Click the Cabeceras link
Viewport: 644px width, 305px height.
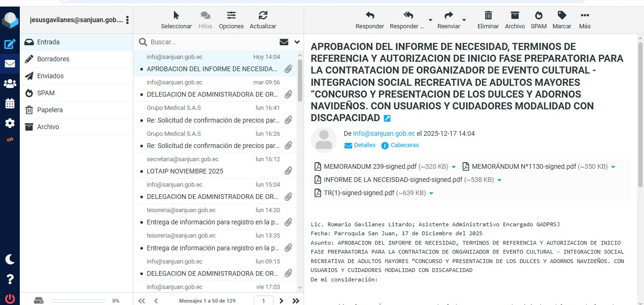click(x=405, y=145)
